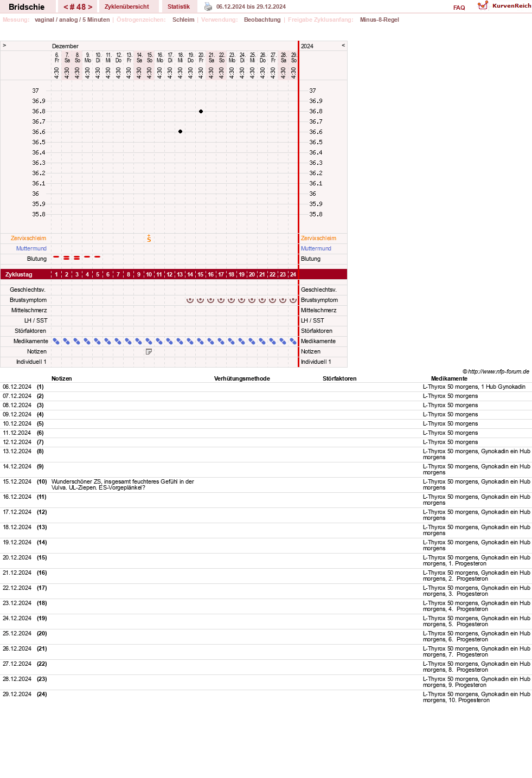This screenshot has width=532, height=778.
Task: Click 'vaginal / analog / 5 Minuten' value
Action: [x=72, y=20]
